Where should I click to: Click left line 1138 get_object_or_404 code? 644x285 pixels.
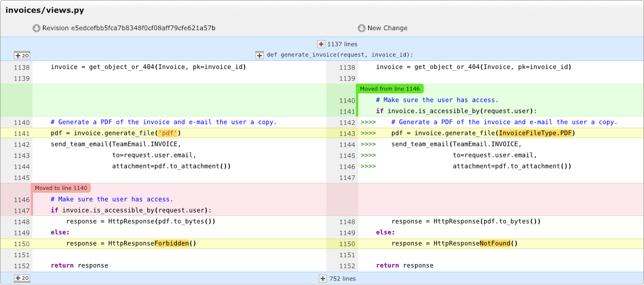[x=148, y=67]
